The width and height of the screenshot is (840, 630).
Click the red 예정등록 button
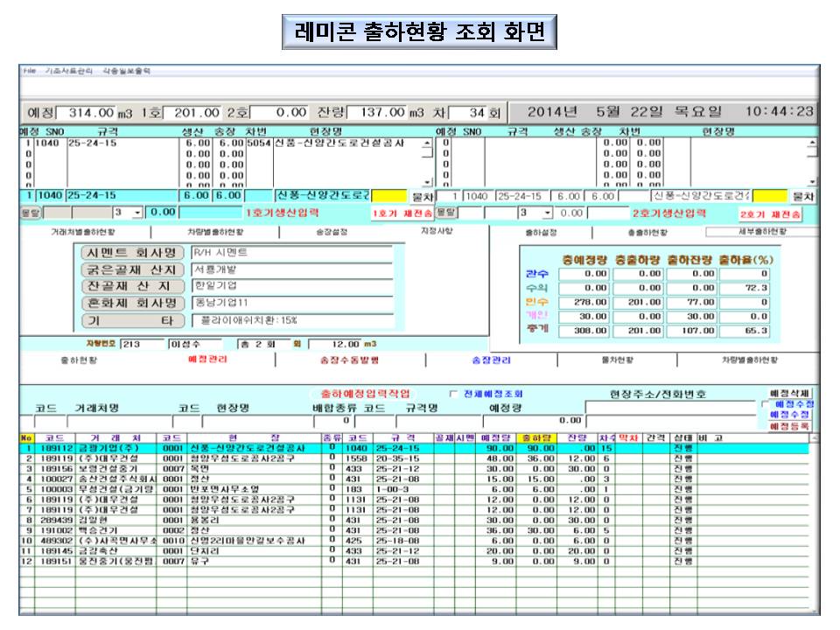790,426
